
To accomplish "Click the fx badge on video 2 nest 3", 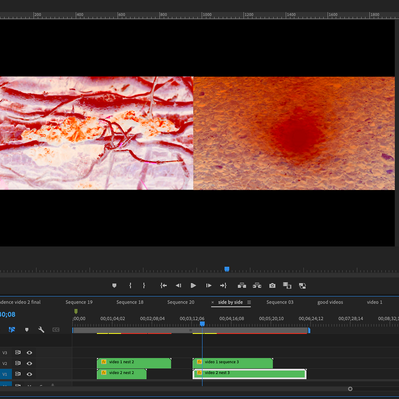I will 199,372.
